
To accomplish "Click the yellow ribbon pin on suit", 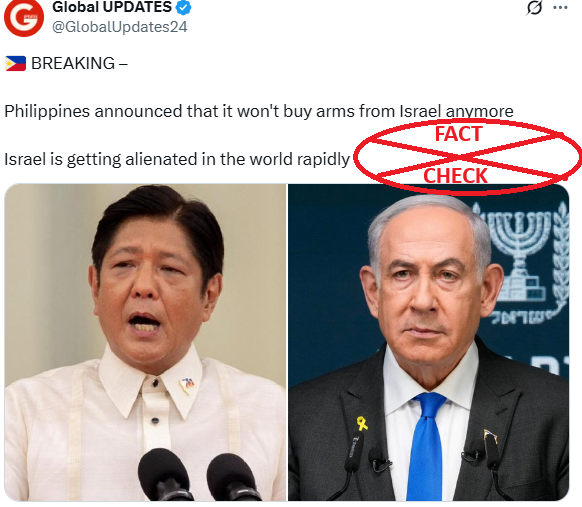I will pos(362,423).
